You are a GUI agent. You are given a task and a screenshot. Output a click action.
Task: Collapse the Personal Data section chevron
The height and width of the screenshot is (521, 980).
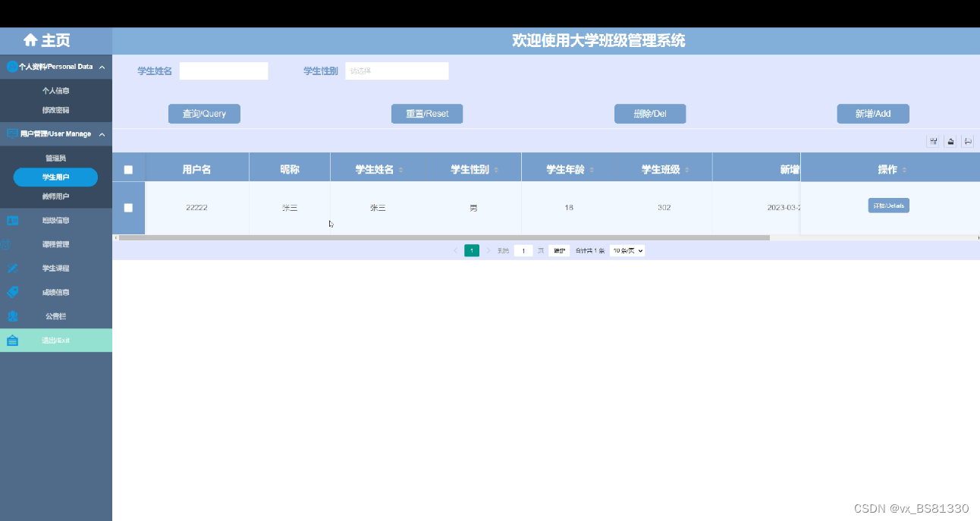point(102,67)
